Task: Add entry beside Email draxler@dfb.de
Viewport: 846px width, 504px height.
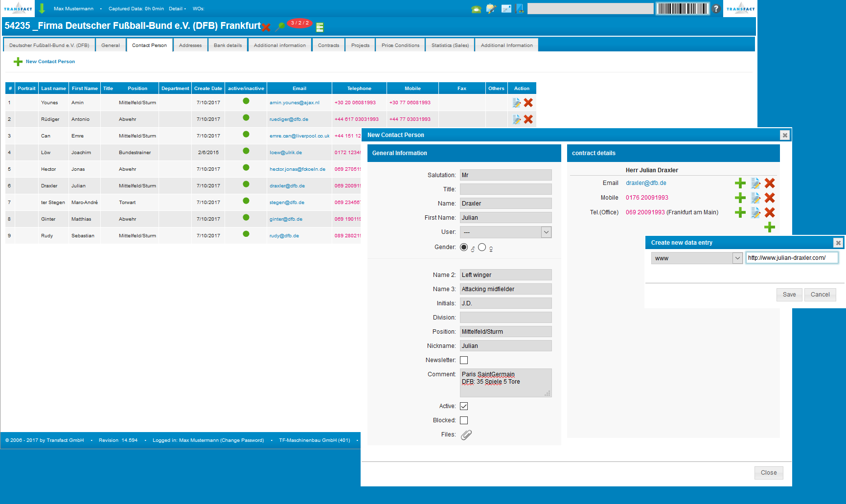Action: click(x=740, y=183)
